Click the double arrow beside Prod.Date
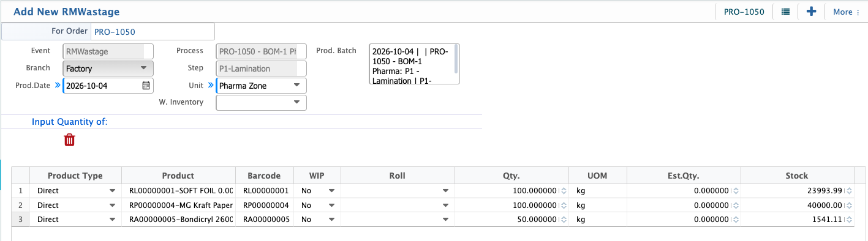 pyautogui.click(x=58, y=85)
